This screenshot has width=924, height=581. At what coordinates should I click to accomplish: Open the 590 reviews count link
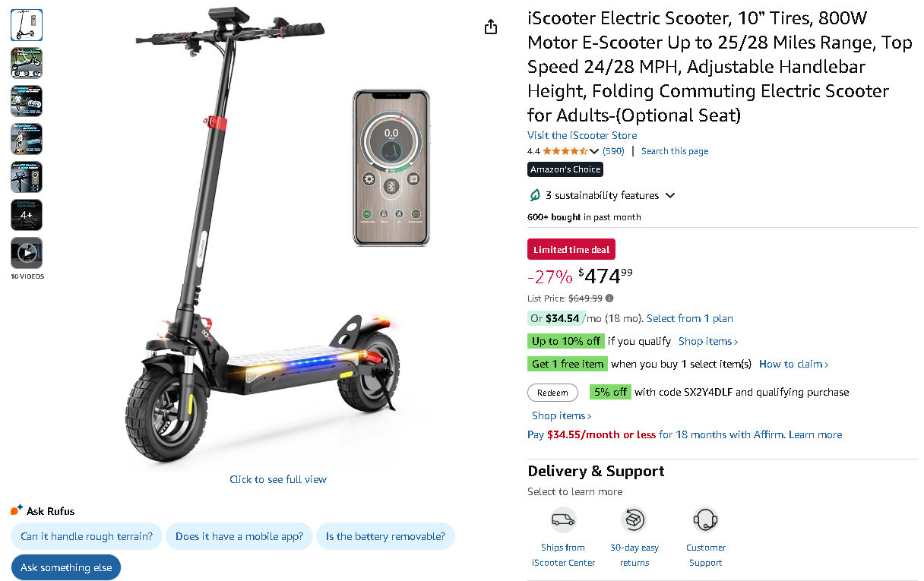613,151
